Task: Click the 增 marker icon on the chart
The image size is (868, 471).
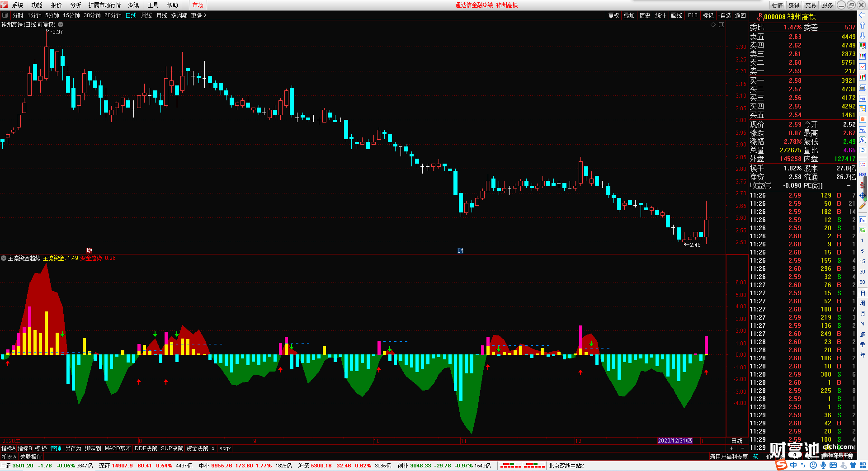Action: coord(90,251)
